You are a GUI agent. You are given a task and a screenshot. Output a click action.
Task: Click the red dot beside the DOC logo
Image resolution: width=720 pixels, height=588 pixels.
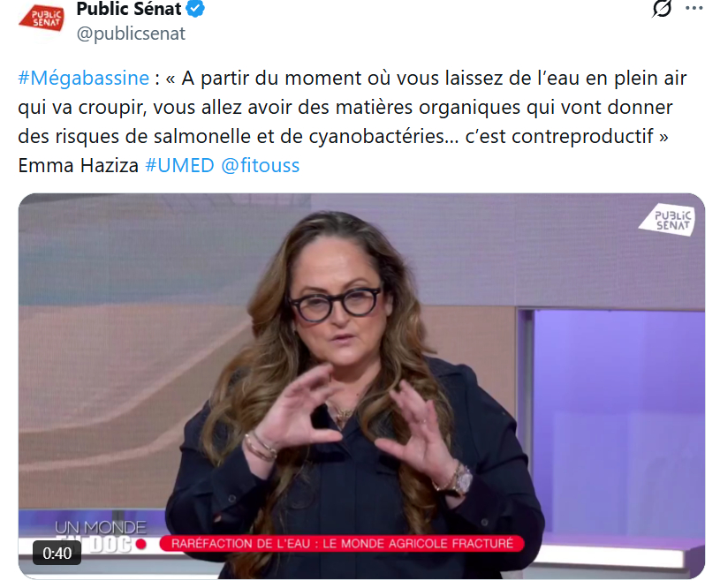(141, 545)
